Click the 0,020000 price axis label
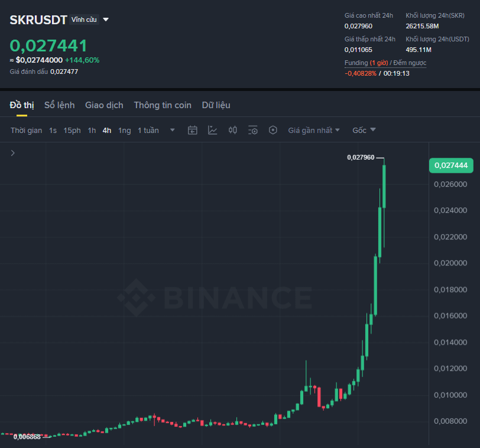 tap(450, 263)
